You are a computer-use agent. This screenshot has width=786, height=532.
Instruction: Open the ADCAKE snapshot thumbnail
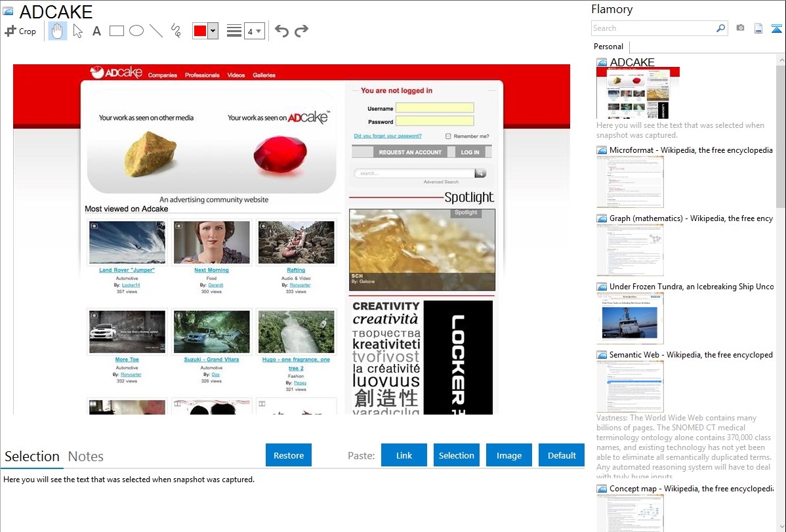tap(638, 93)
